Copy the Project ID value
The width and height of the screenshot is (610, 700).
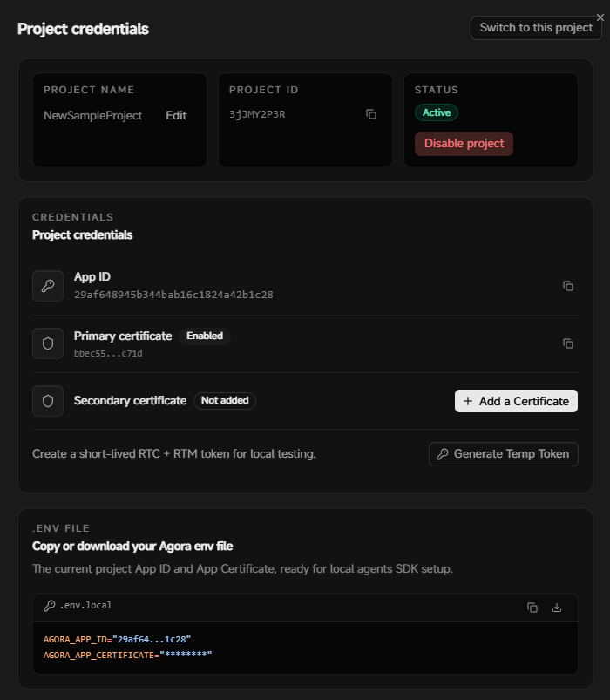371,115
